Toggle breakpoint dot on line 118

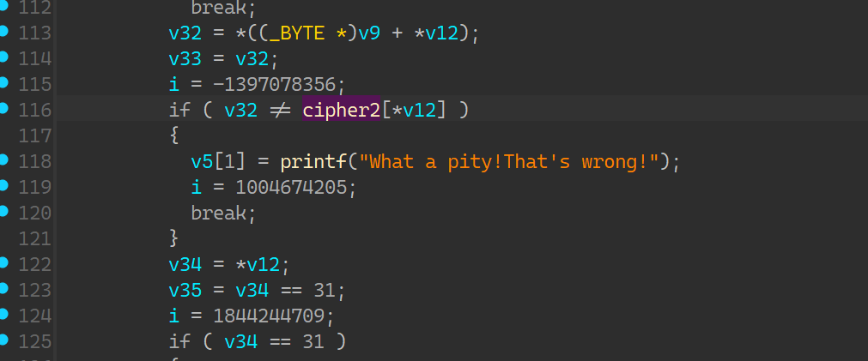(x=4, y=160)
